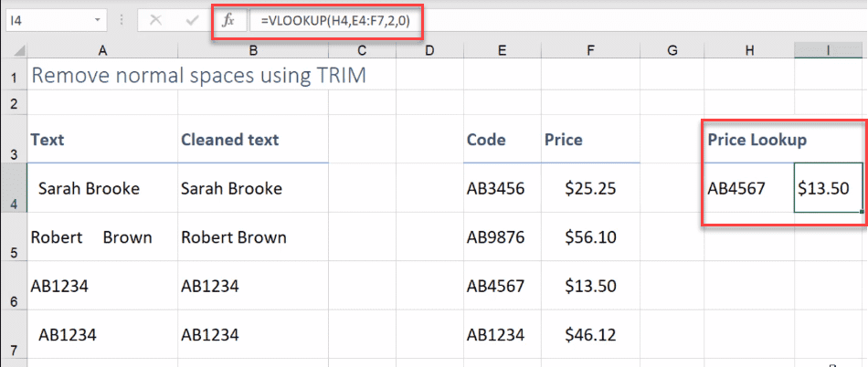Viewport: 868px width, 367px height.
Task: Click the Insert Function fx icon
Action: (228, 21)
